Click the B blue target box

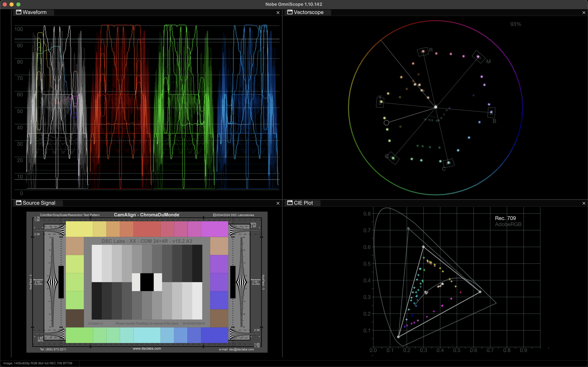click(491, 113)
